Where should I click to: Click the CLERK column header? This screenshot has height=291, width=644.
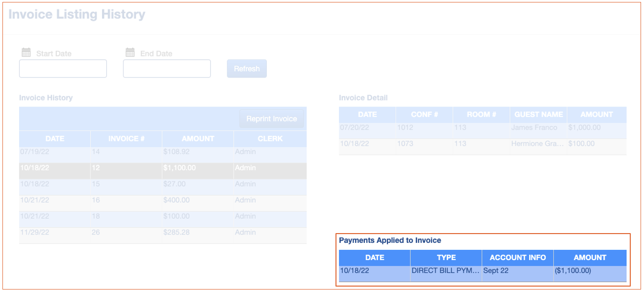coord(270,138)
